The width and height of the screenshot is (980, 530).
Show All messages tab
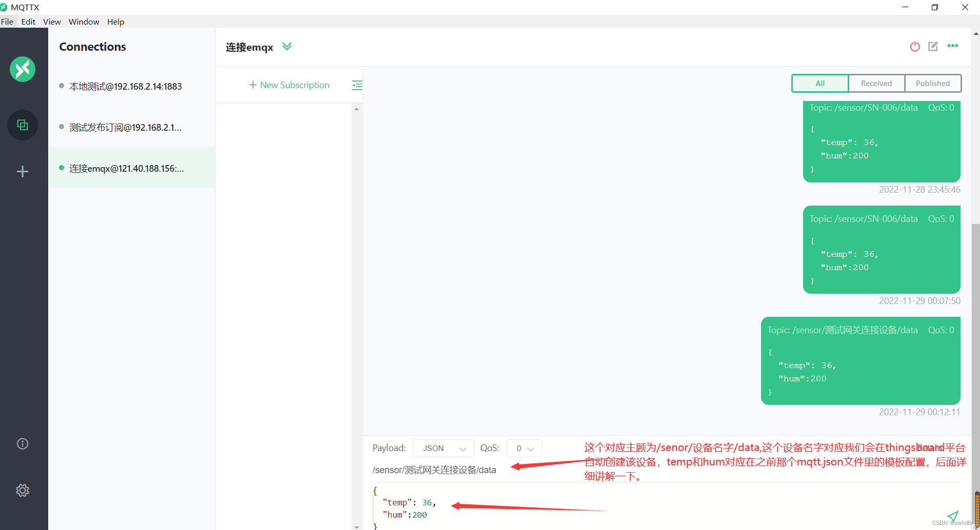[x=820, y=84]
